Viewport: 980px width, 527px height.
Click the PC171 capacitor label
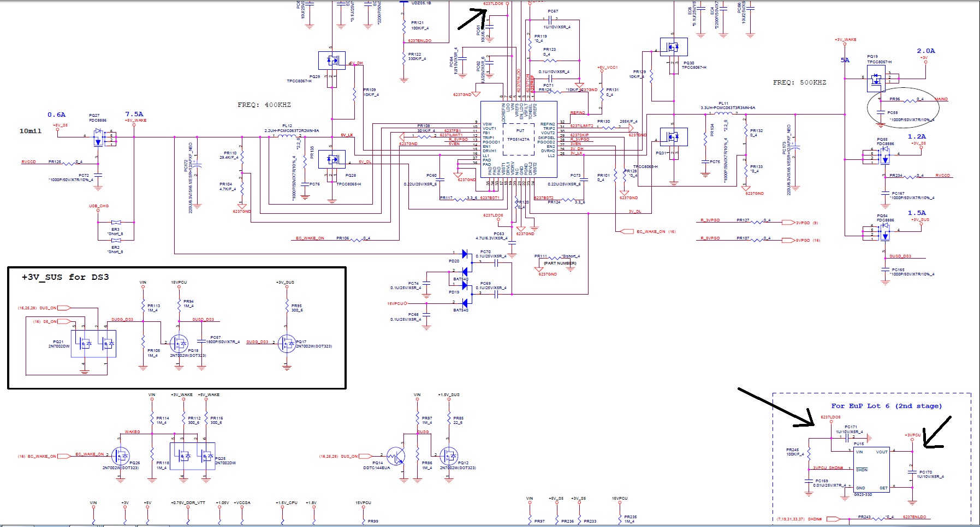851,427
